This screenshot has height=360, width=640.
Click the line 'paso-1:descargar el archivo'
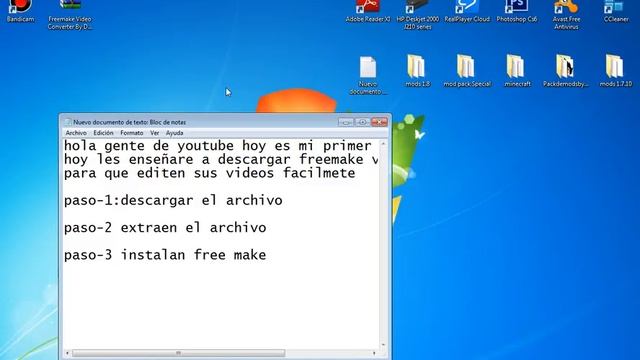[x=173, y=200]
